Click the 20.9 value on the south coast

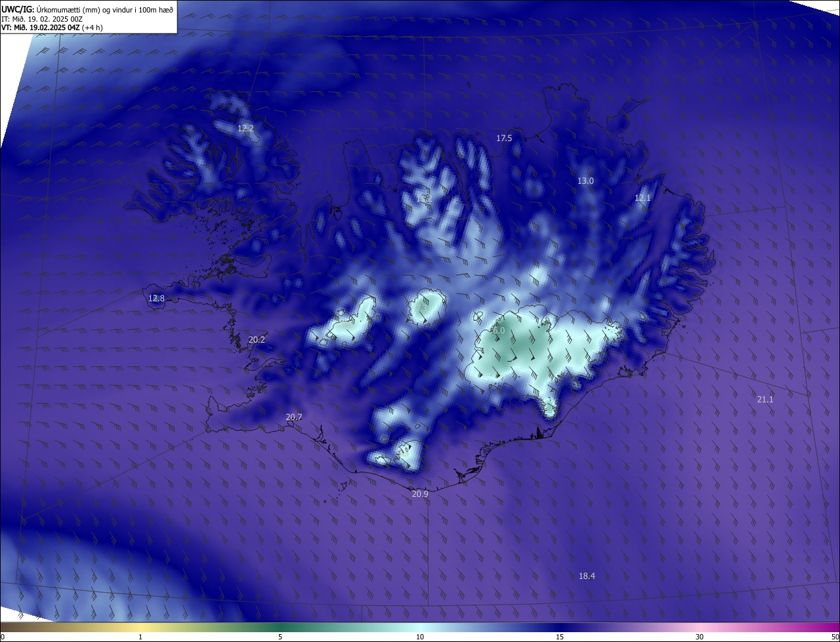(420, 494)
